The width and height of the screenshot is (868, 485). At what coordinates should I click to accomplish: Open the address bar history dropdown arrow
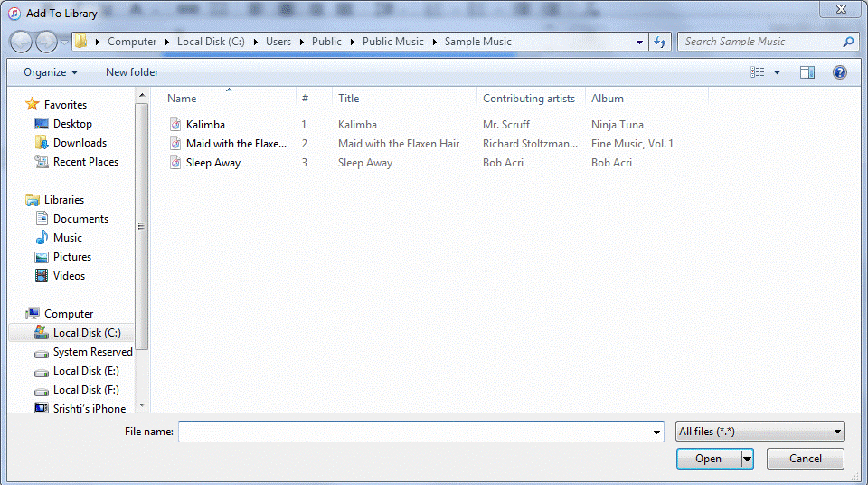[639, 42]
